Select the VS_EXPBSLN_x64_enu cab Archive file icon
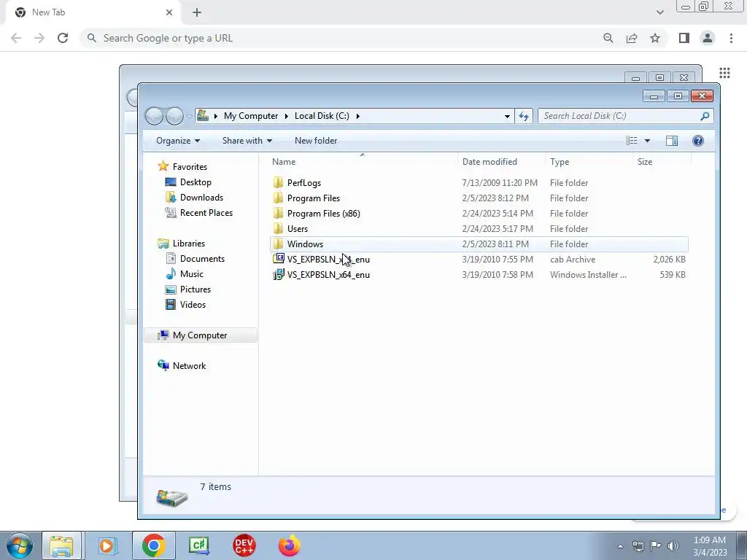The image size is (747, 560). [278, 259]
